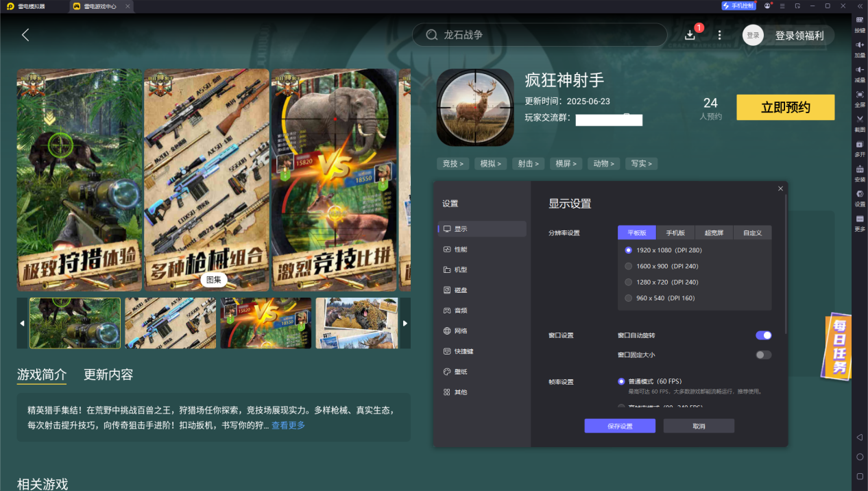The image size is (868, 491).
Task: Click the window shrink icon in title bar
Action: (x=797, y=5)
